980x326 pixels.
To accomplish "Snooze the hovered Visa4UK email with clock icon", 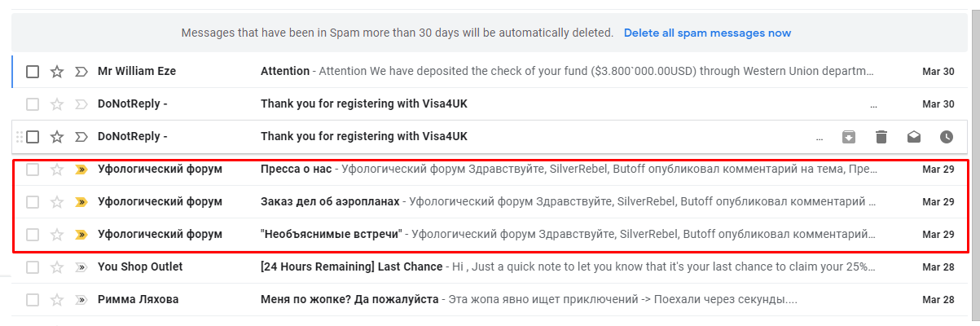I will (x=947, y=137).
